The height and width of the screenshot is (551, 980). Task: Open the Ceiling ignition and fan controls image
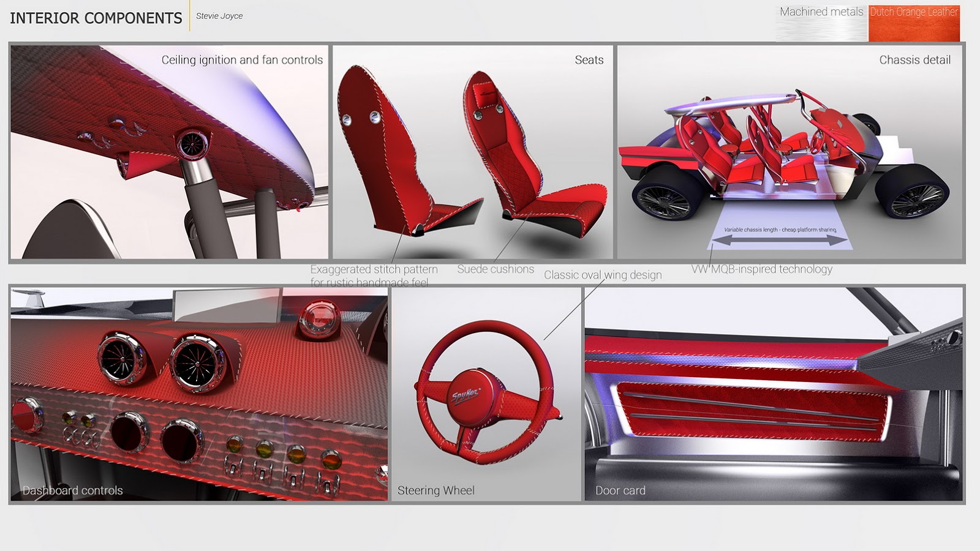(x=169, y=153)
